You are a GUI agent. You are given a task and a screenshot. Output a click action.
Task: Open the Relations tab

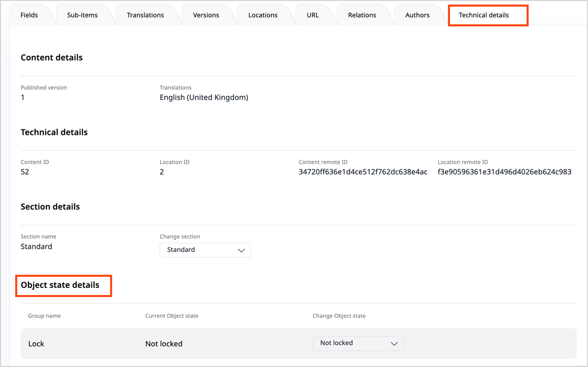click(x=362, y=15)
